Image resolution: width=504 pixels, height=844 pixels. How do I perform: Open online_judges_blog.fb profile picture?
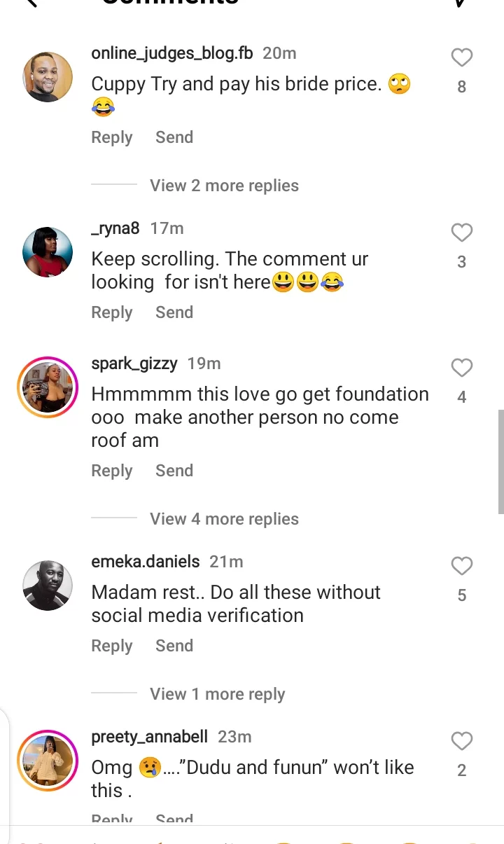(48, 77)
